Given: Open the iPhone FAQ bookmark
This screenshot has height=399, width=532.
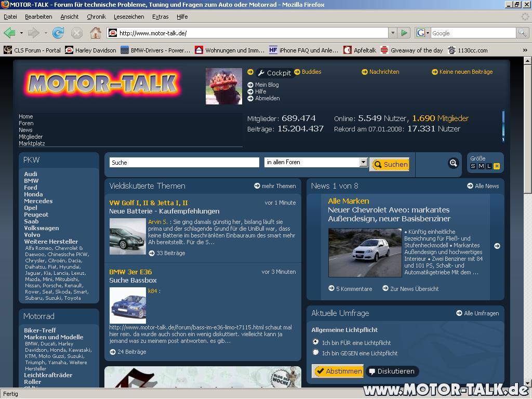Looking at the screenshot, I should [x=303, y=50].
